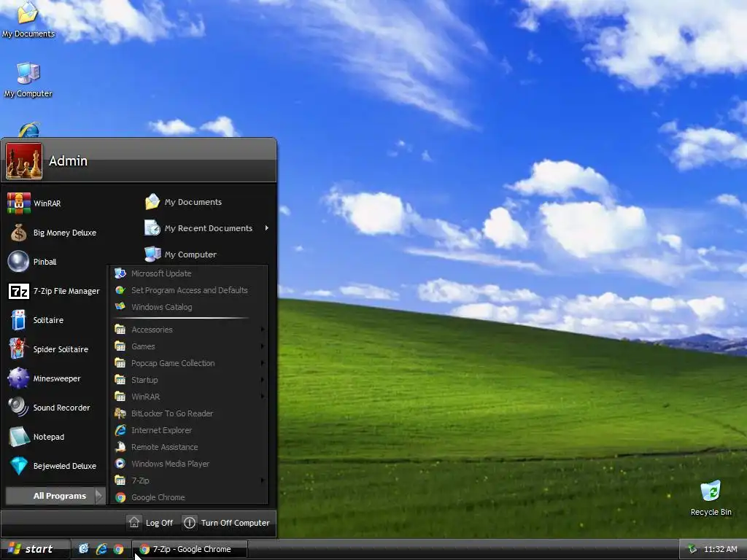Open Spider Solitaire
The image size is (747, 560).
[55, 349]
